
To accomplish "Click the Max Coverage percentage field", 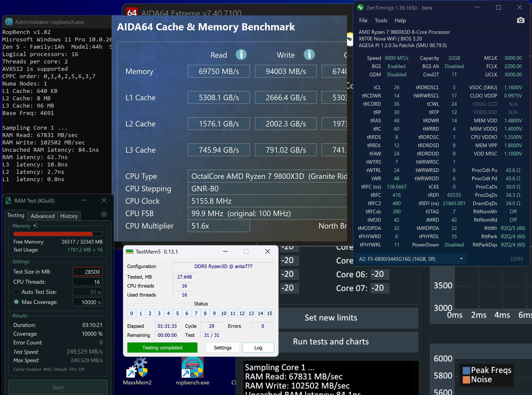I will [x=88, y=302].
